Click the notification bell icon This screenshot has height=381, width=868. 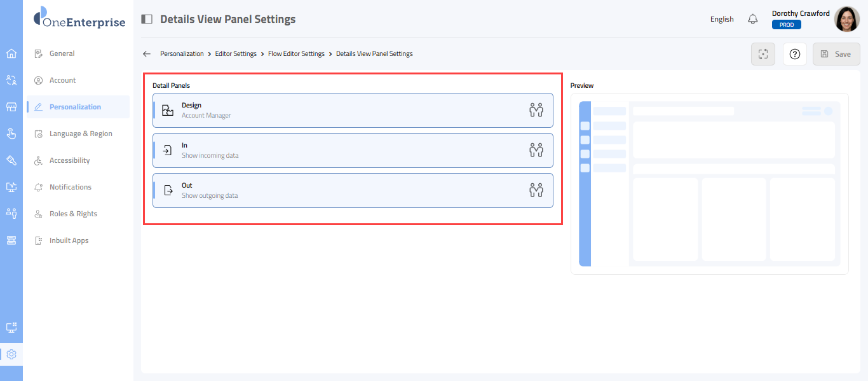(x=753, y=19)
